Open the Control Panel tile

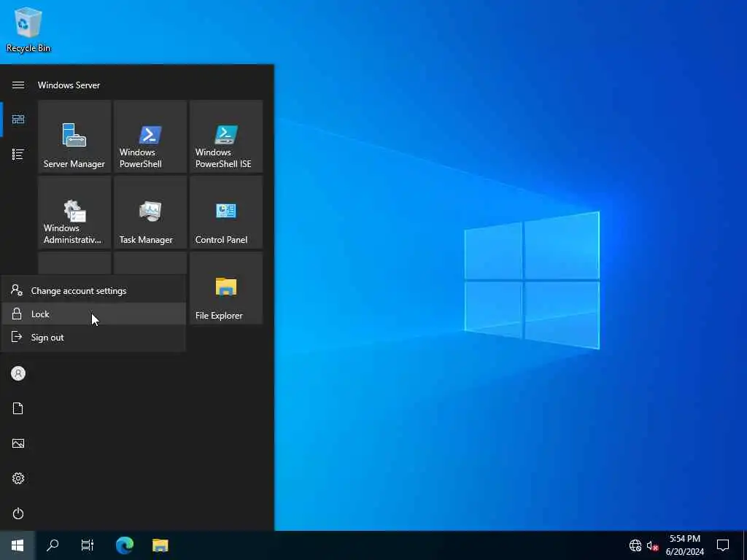click(x=226, y=212)
